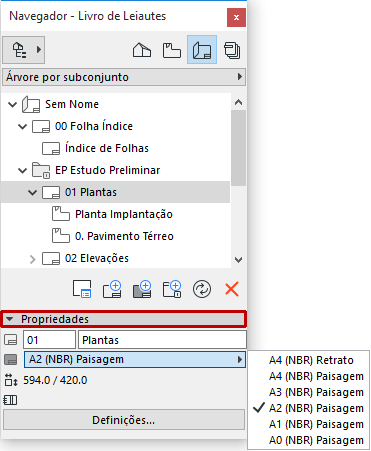371x451 pixels.
Task: Click scrollbar up arrow in tree
Action: [x=238, y=102]
